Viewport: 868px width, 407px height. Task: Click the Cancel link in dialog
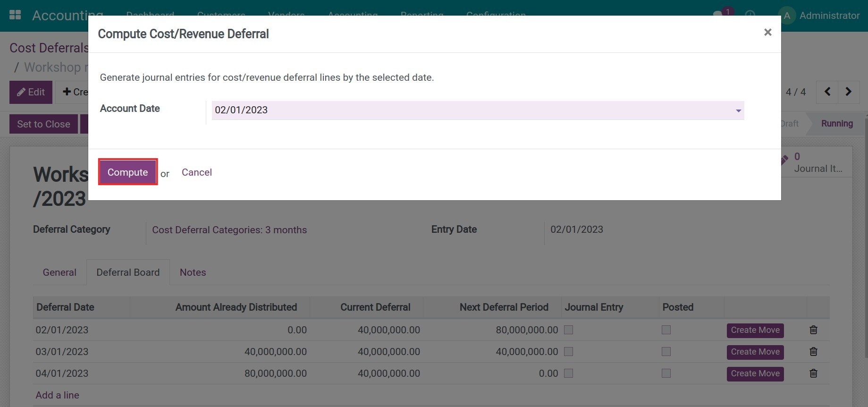click(x=197, y=172)
